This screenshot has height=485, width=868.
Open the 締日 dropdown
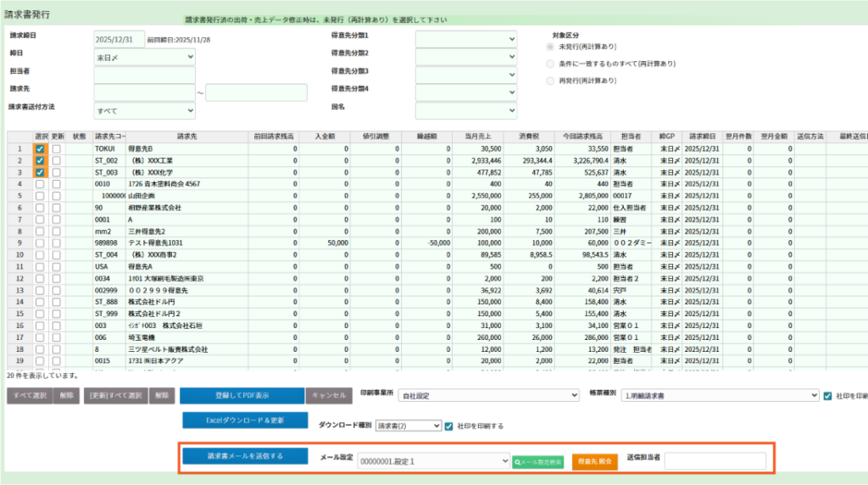coord(145,57)
